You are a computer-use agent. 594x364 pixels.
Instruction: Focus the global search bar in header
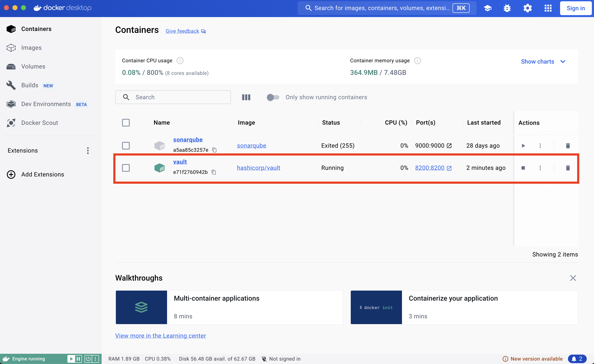tap(387, 8)
